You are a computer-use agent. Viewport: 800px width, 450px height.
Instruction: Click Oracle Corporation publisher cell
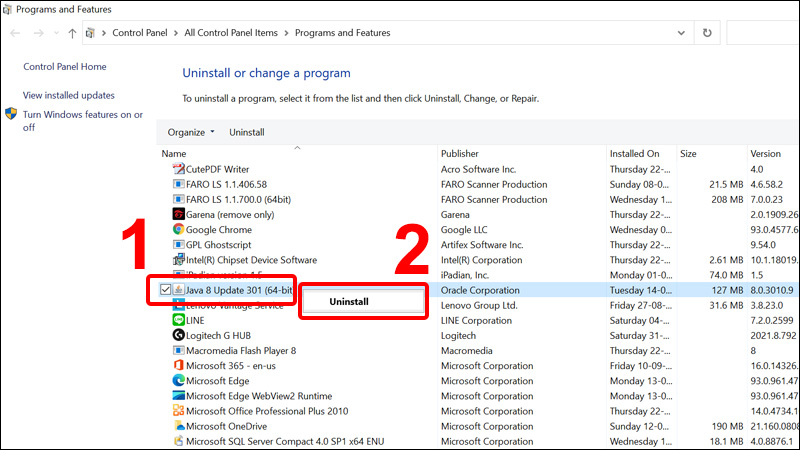pos(480,290)
